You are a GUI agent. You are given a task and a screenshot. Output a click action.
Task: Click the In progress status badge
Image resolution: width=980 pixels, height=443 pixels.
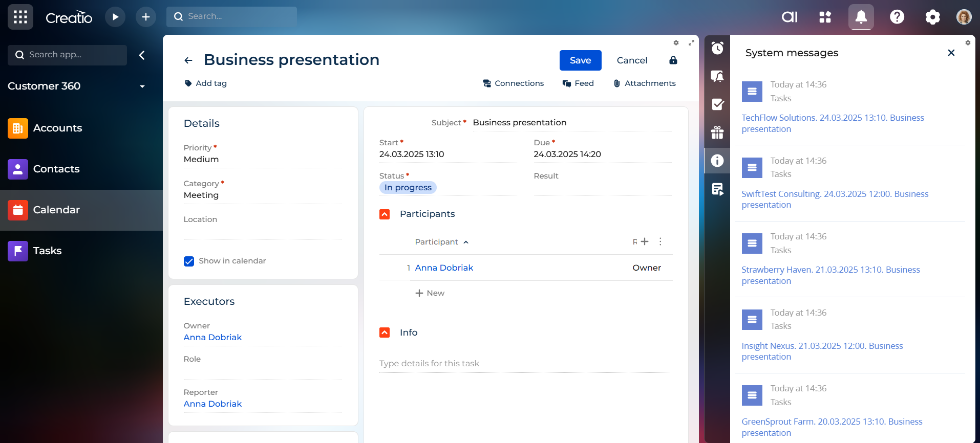click(x=408, y=188)
